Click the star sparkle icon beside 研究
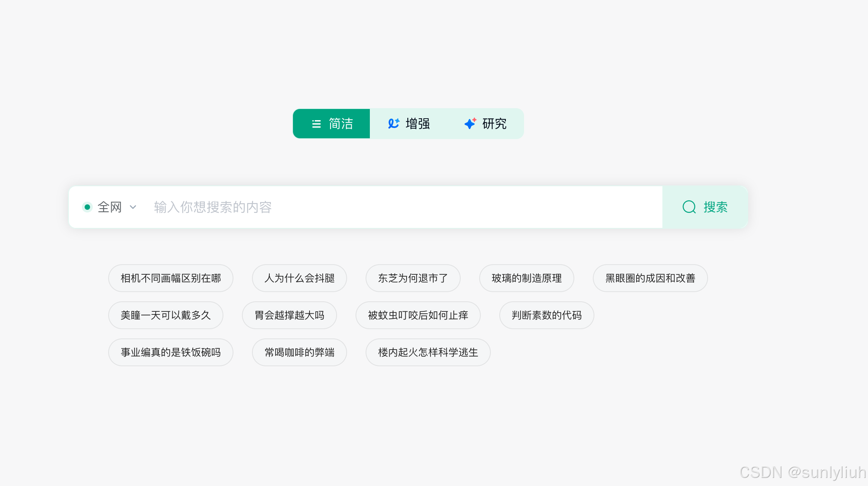This screenshot has height=486, width=868. point(470,124)
